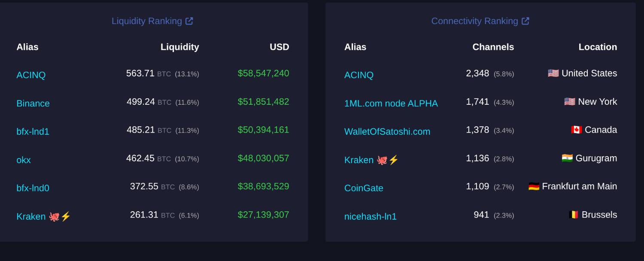This screenshot has width=644, height=261.
Task: Click the United States flag icon
Action: click(553, 73)
